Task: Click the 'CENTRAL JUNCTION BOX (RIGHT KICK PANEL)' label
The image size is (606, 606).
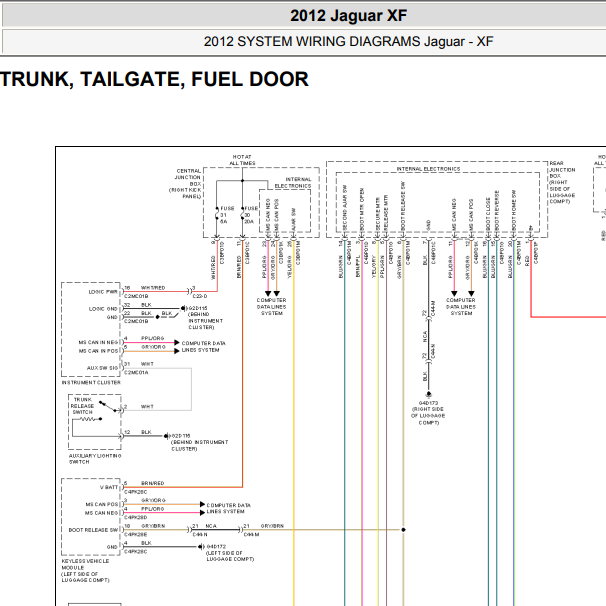Action: [185, 184]
